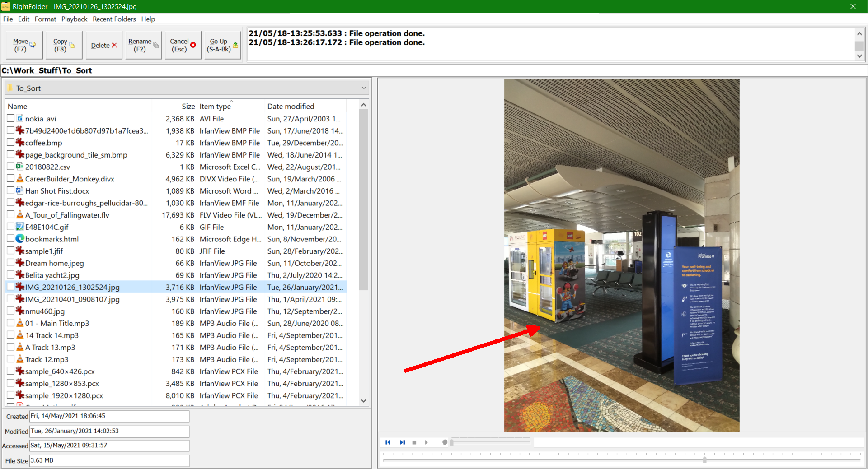Click the Rename (F2) button

tap(143, 45)
